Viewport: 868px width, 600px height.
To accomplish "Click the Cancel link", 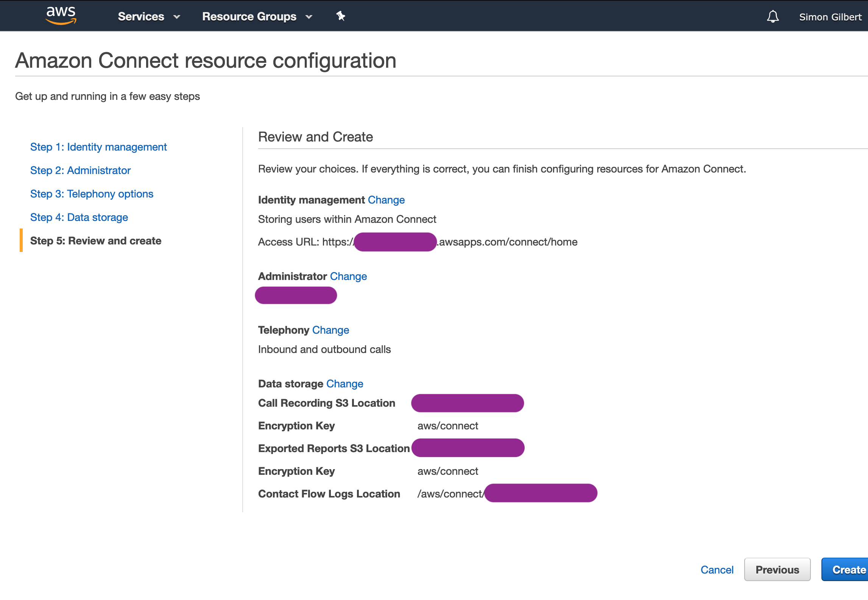I will (x=717, y=570).
